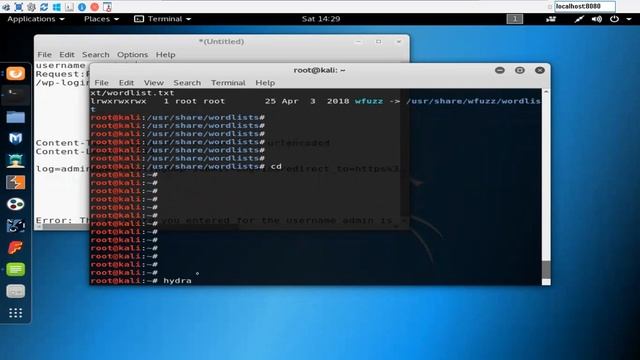Viewport: 640px width, 360px height.
Task: Close the root@kali terminal window
Action: (x=540, y=70)
